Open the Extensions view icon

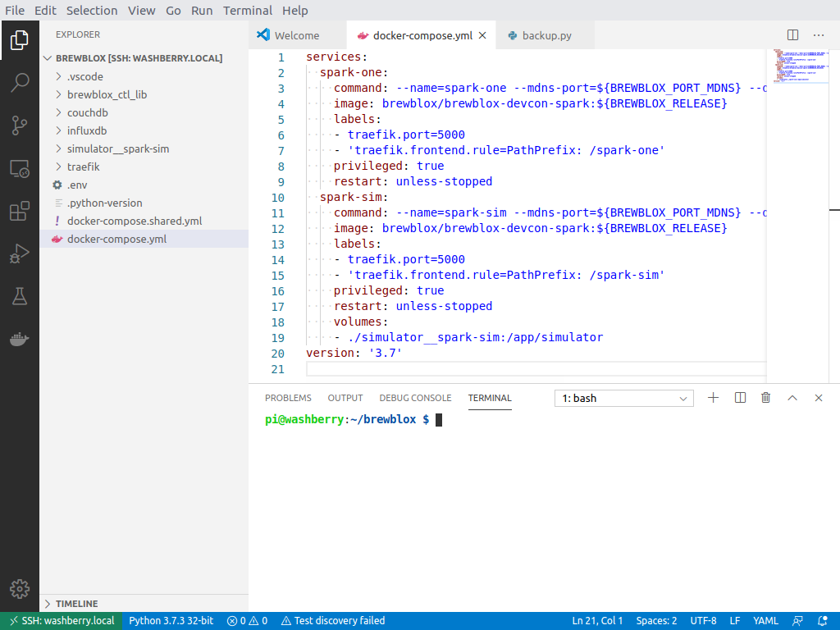coord(20,211)
